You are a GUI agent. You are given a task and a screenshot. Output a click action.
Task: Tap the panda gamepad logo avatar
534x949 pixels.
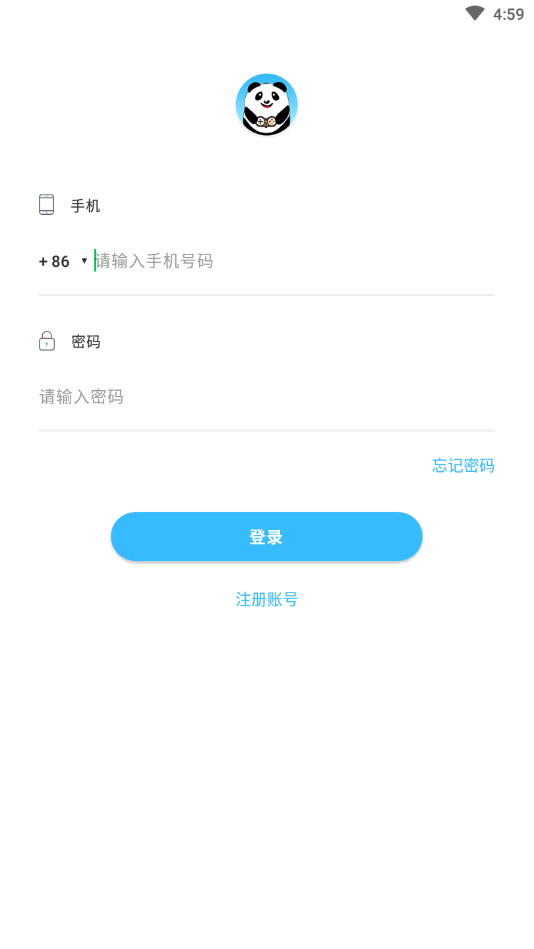(266, 105)
